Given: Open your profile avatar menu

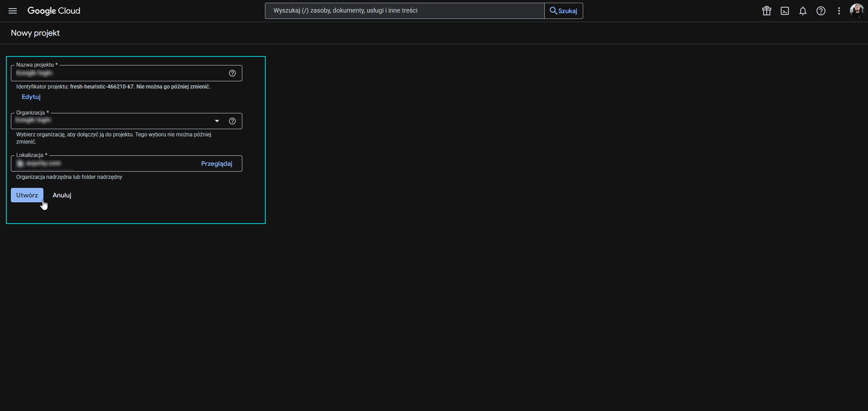Looking at the screenshot, I should 857,10.
